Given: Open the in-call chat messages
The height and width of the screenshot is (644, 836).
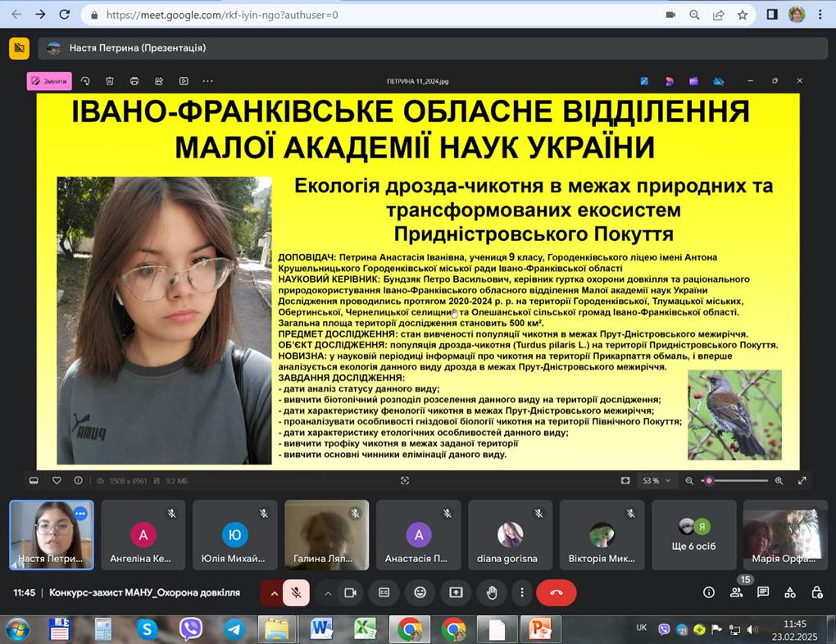Looking at the screenshot, I should (762, 592).
